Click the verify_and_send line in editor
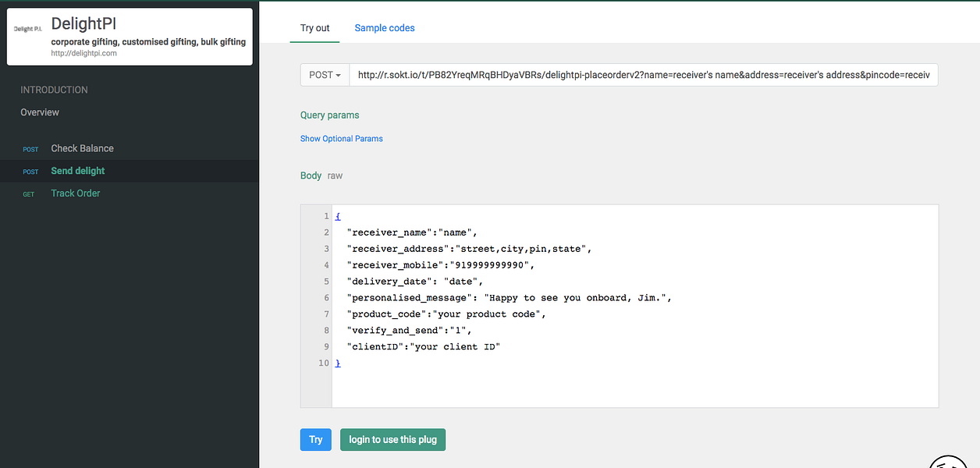Image resolution: width=980 pixels, height=468 pixels. coord(410,331)
